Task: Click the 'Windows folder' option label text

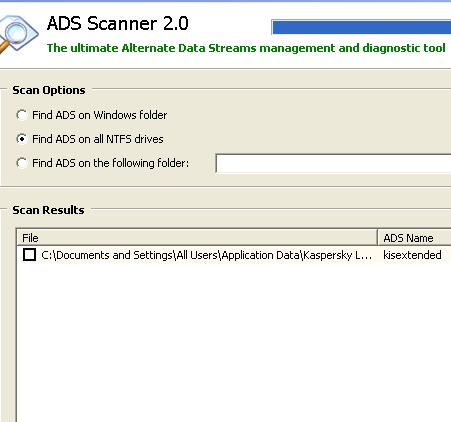Action: click(130, 115)
